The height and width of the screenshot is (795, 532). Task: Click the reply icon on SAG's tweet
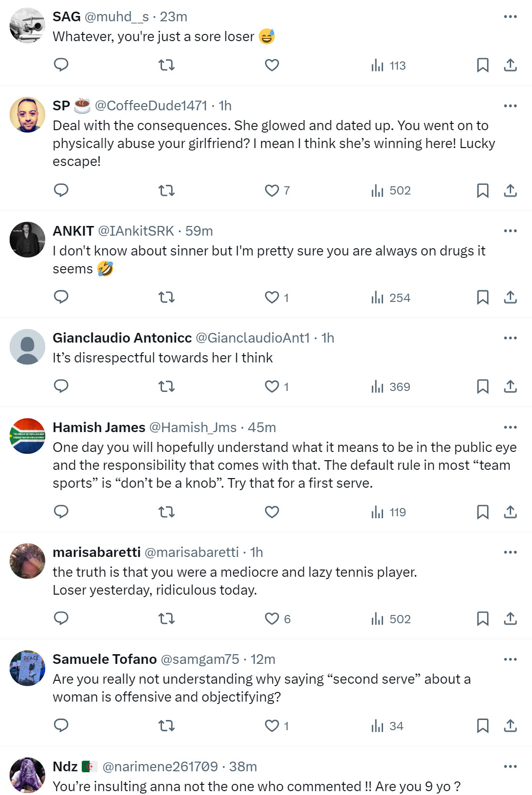point(61,65)
